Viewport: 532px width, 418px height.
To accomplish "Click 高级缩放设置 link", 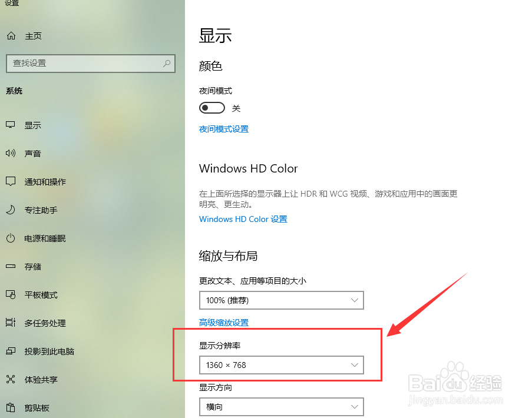I will point(224,323).
